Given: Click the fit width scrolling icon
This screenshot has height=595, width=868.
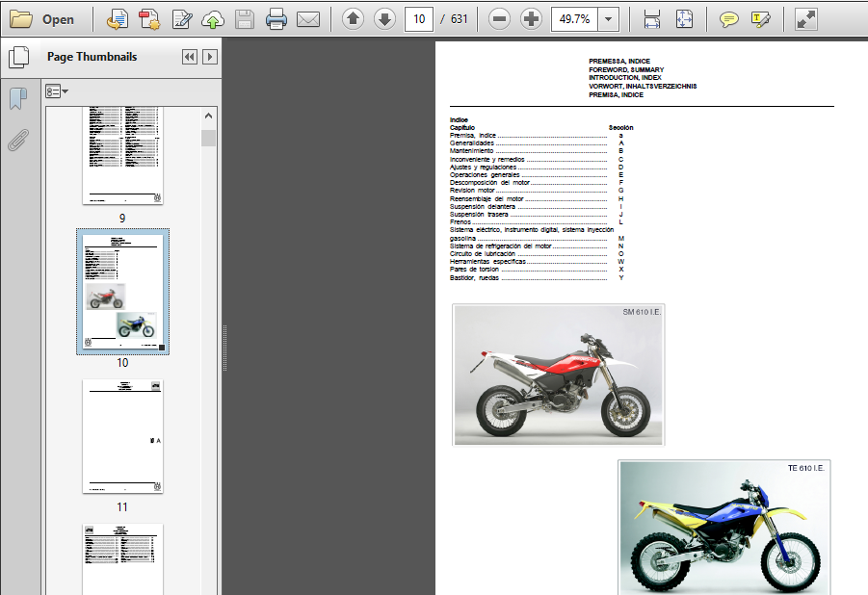Looking at the screenshot, I should point(652,19).
